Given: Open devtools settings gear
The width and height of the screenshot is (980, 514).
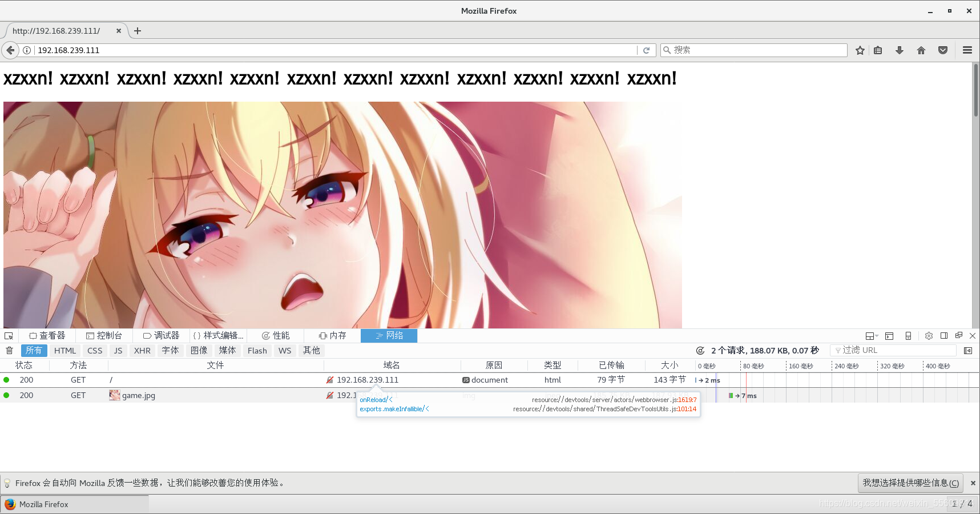Looking at the screenshot, I should coord(929,336).
